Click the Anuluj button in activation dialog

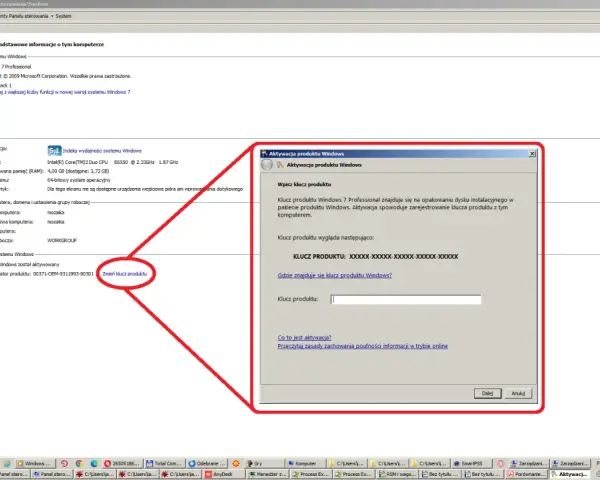[518, 393]
